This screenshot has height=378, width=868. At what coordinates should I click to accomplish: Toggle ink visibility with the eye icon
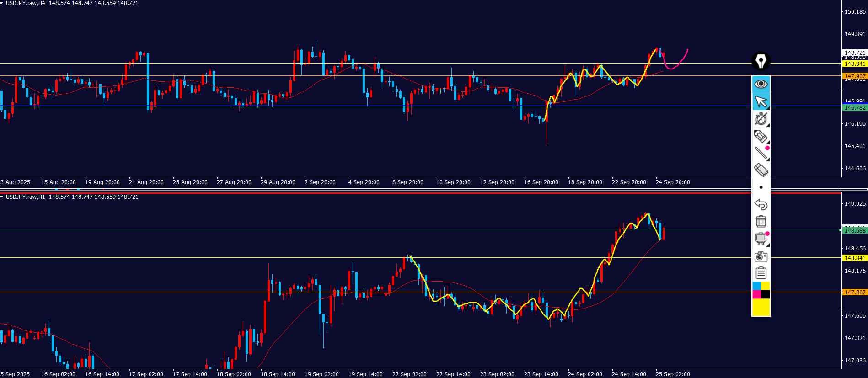[x=761, y=84]
